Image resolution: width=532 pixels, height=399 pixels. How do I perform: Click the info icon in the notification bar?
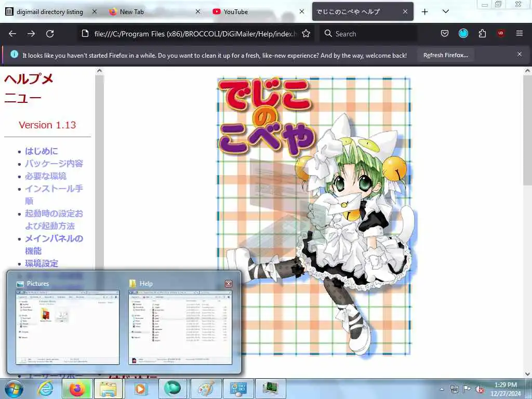(14, 54)
